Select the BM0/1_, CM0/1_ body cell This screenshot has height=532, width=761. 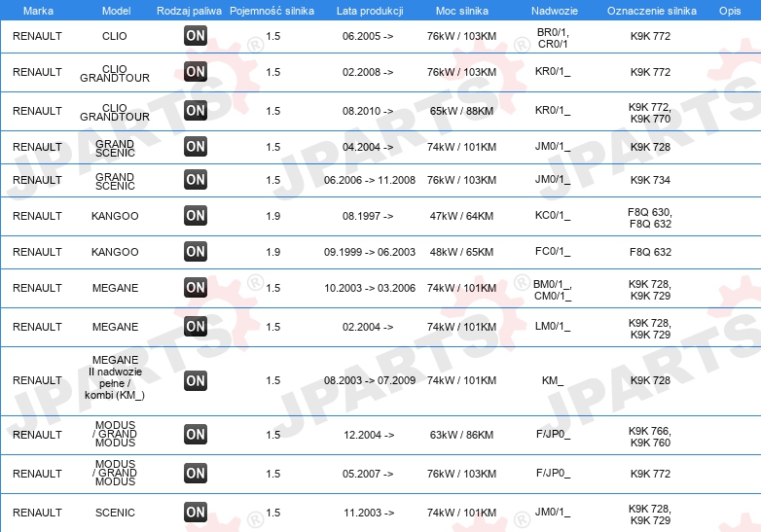[553, 290]
